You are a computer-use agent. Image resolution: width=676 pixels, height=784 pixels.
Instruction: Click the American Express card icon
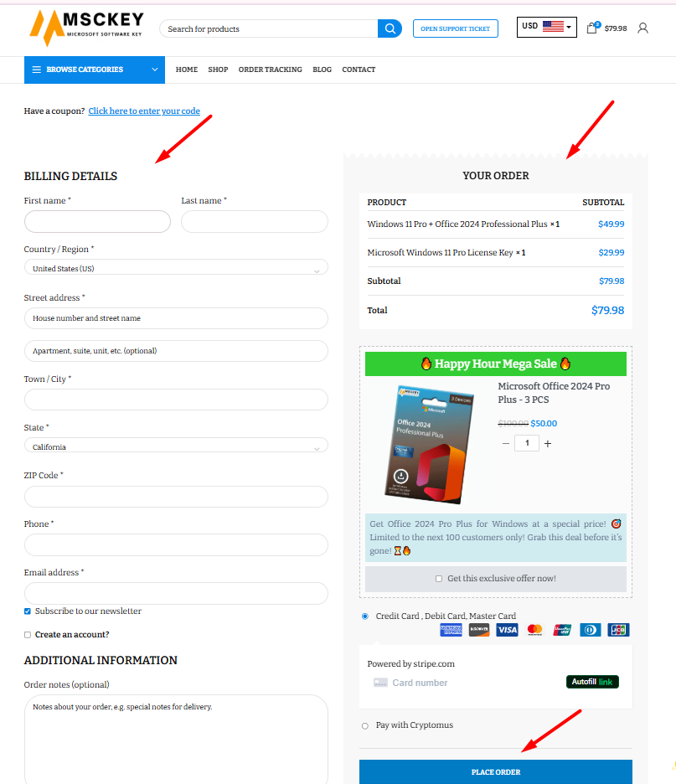(451, 630)
